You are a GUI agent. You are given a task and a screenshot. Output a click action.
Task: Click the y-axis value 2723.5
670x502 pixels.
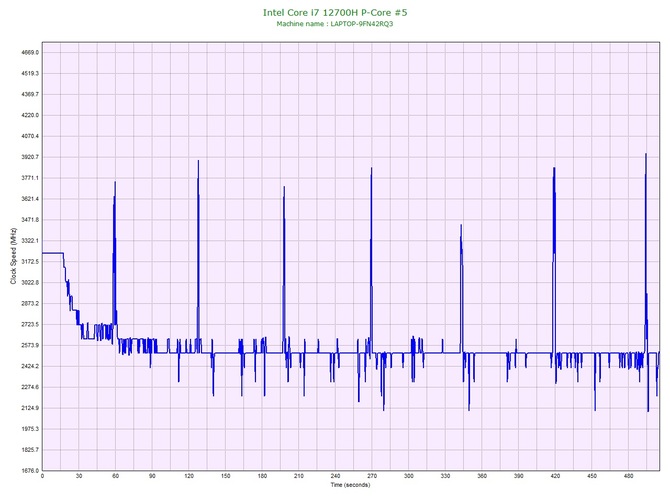pyautogui.click(x=30, y=325)
